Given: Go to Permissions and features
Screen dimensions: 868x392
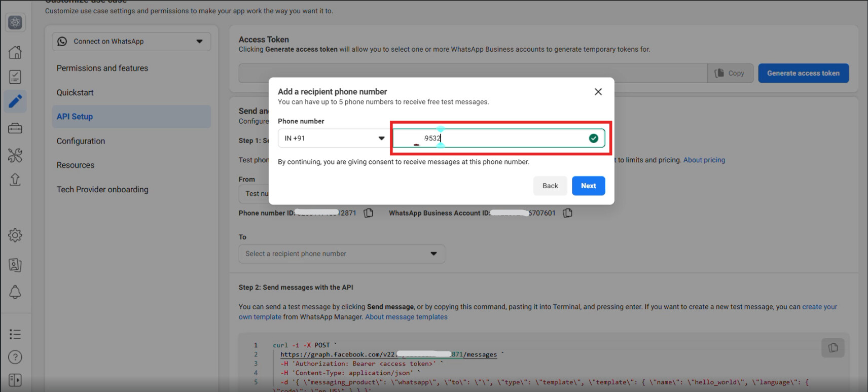Looking at the screenshot, I should 102,68.
